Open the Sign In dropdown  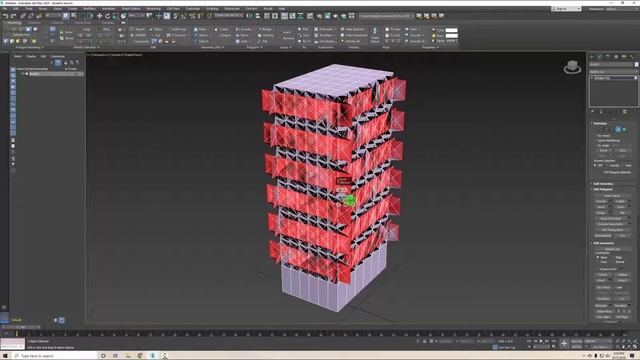(566, 9)
